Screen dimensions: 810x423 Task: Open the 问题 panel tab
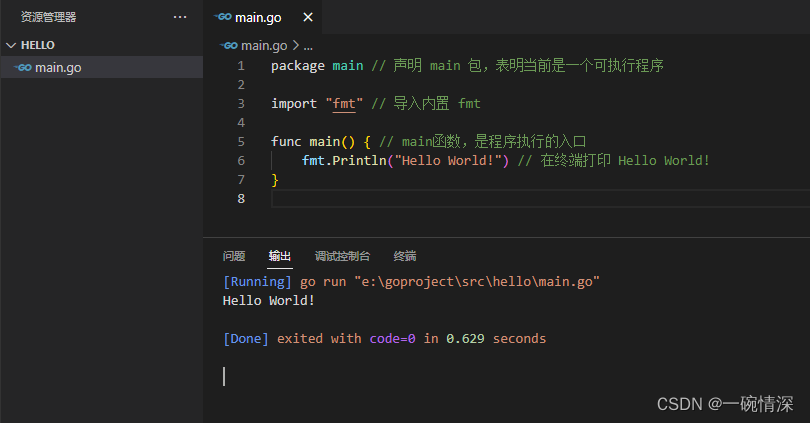coord(234,256)
